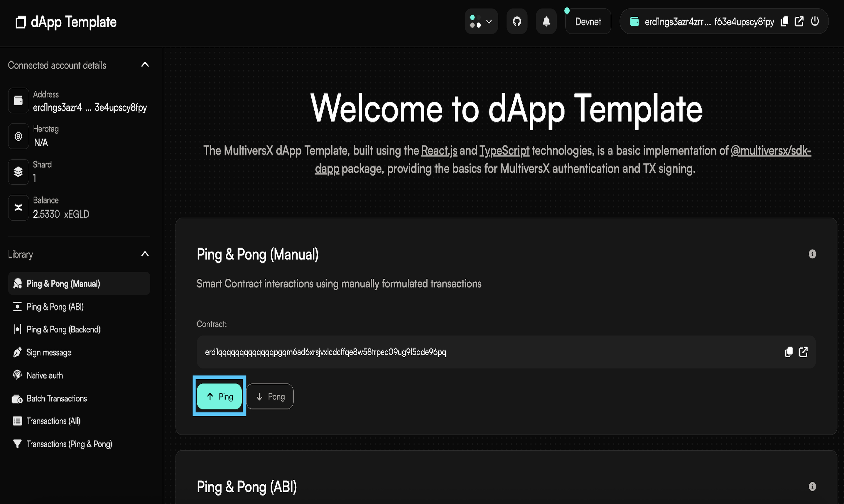Viewport: 844px width, 504px height.
Task: Select Ping & Pong (ABI) in library
Action: tap(55, 307)
